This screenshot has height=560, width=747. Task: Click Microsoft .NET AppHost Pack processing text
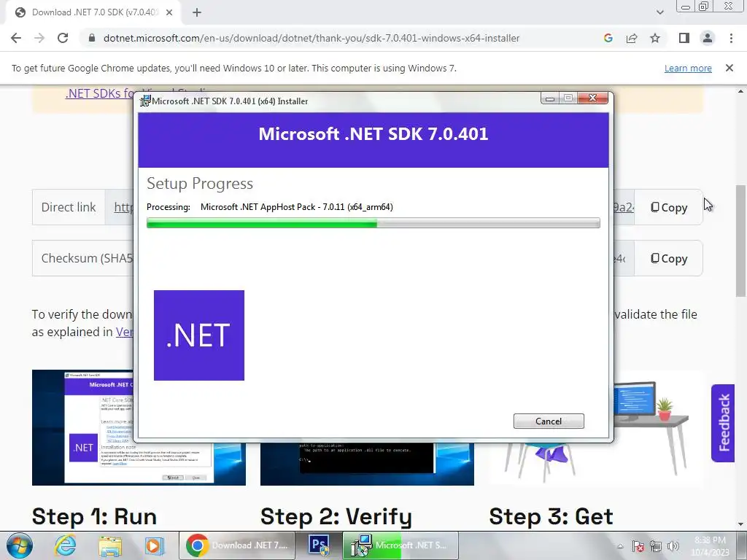pyautogui.click(x=296, y=207)
